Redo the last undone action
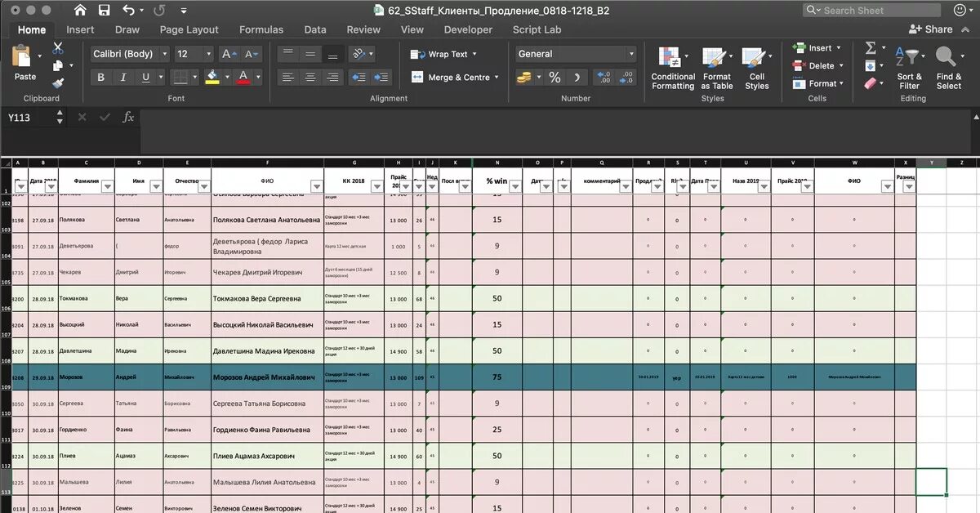Image resolution: width=980 pixels, height=513 pixels. [x=158, y=11]
